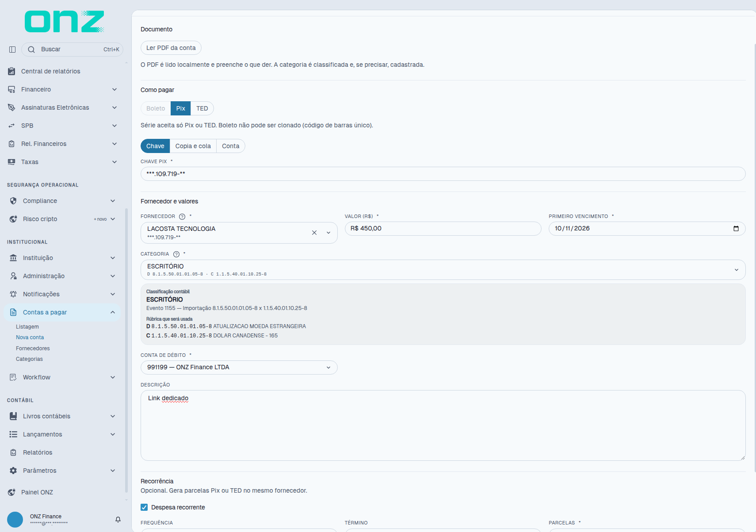Click the SPB transfer arrows icon
Image resolution: width=756 pixels, height=532 pixels.
[x=11, y=126]
